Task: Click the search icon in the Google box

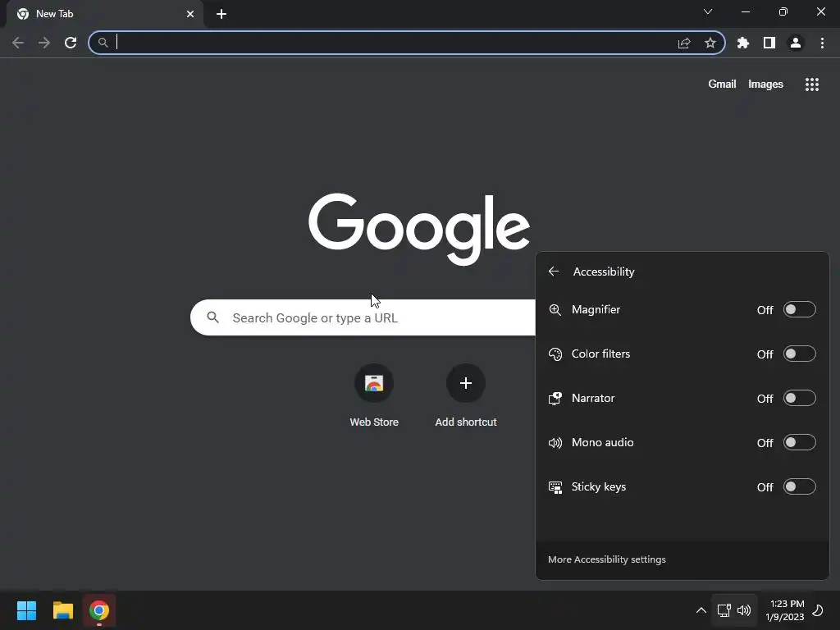Action: (212, 317)
